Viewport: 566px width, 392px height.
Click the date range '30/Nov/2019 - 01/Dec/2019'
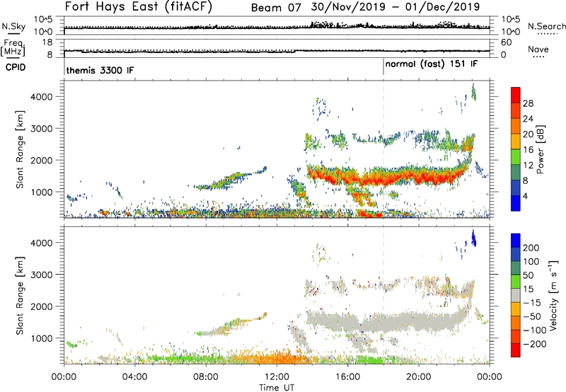(395, 7)
